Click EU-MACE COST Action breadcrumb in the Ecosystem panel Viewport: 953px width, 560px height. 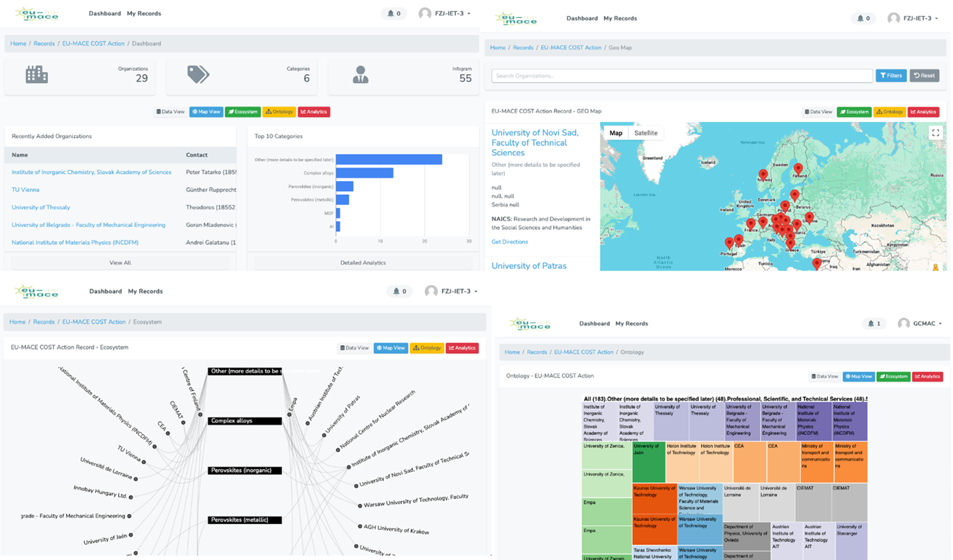point(94,322)
